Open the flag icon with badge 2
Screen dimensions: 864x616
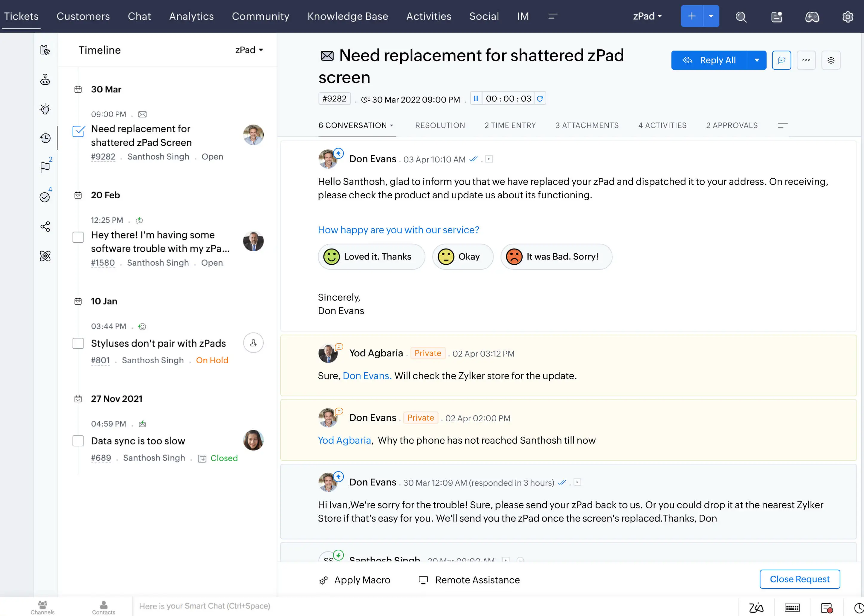coord(45,167)
